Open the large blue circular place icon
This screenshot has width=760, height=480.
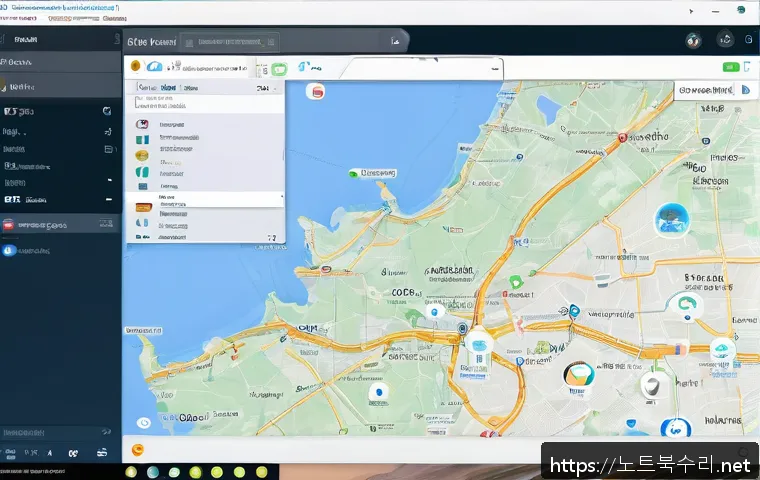click(670, 220)
